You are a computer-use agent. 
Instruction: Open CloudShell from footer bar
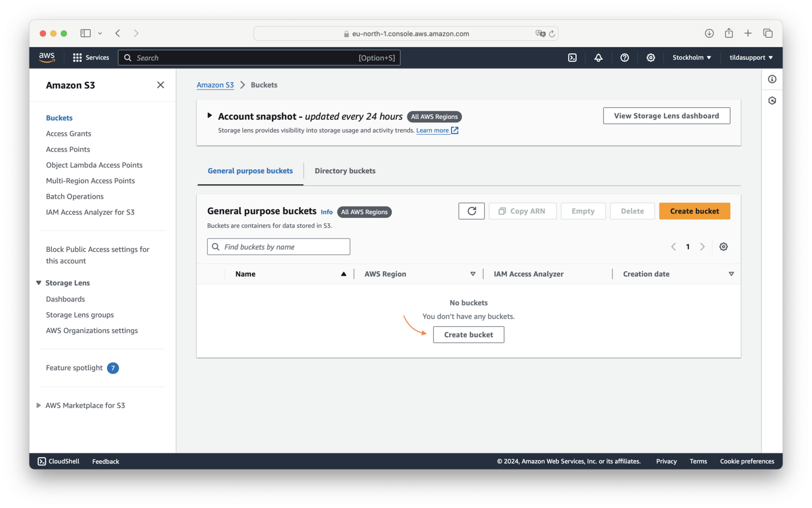pos(58,461)
